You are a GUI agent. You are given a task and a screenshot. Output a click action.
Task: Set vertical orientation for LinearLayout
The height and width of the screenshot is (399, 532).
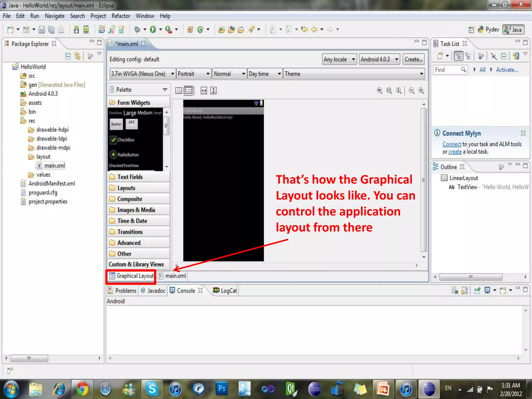coord(189,90)
